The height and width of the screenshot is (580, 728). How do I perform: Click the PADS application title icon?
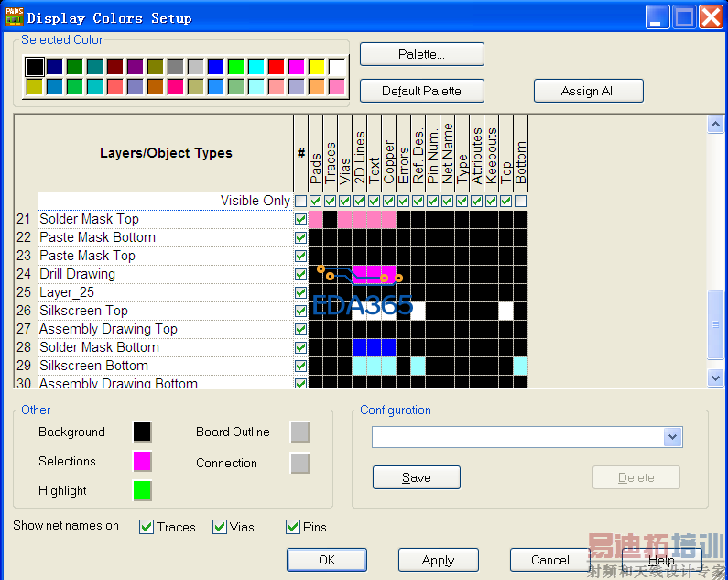15,16
